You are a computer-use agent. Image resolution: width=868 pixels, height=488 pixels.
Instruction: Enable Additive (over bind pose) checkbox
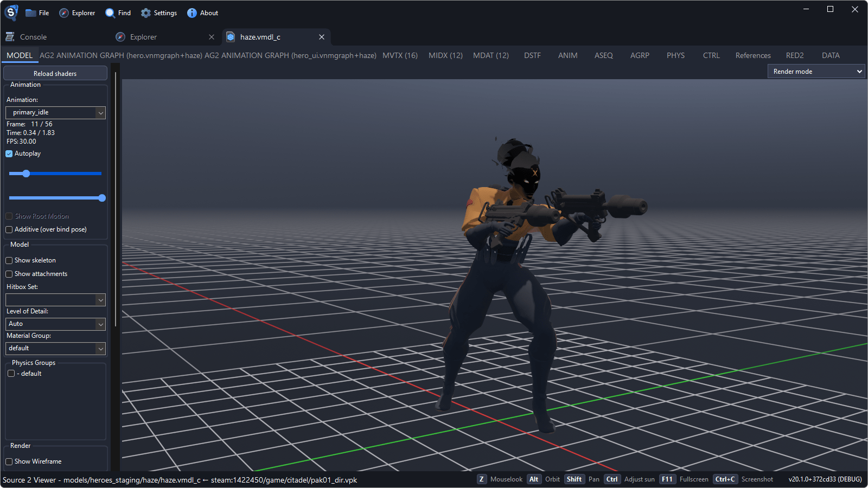[9, 230]
